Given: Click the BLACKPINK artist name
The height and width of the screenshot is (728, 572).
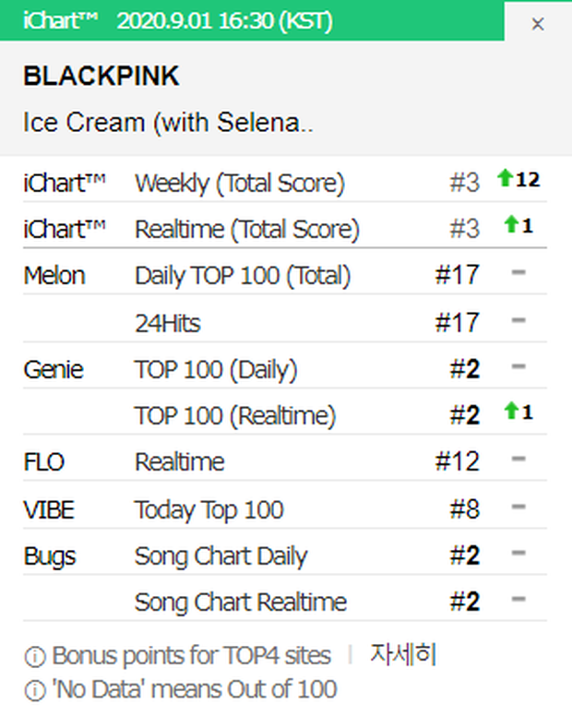Looking at the screenshot, I should (101, 77).
